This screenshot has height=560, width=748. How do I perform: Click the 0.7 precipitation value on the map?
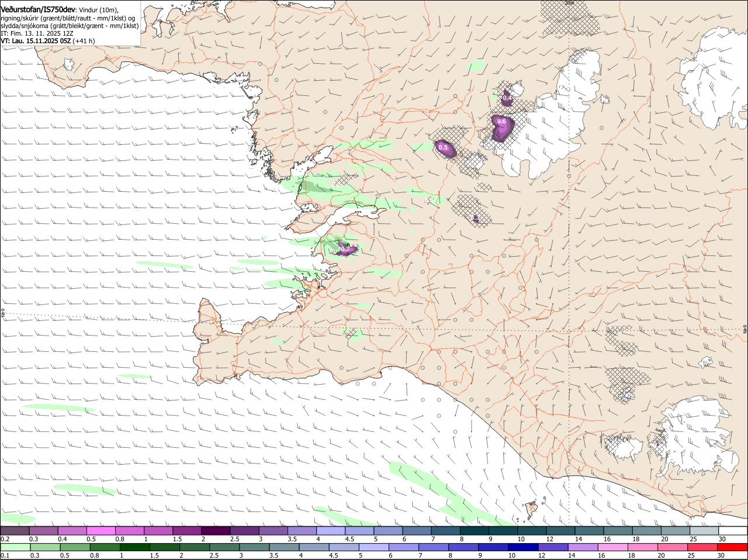[345, 250]
